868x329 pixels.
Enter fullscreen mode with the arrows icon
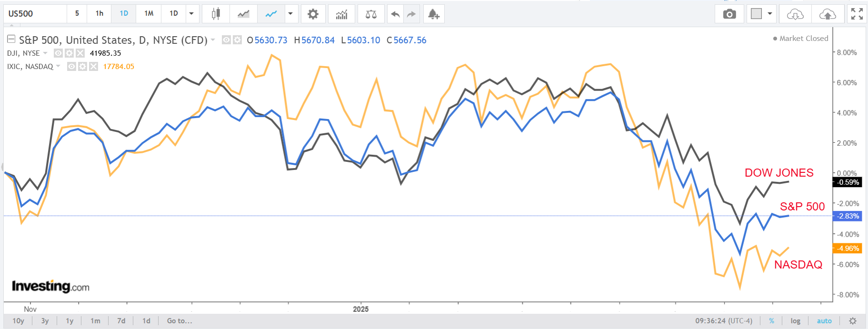857,14
